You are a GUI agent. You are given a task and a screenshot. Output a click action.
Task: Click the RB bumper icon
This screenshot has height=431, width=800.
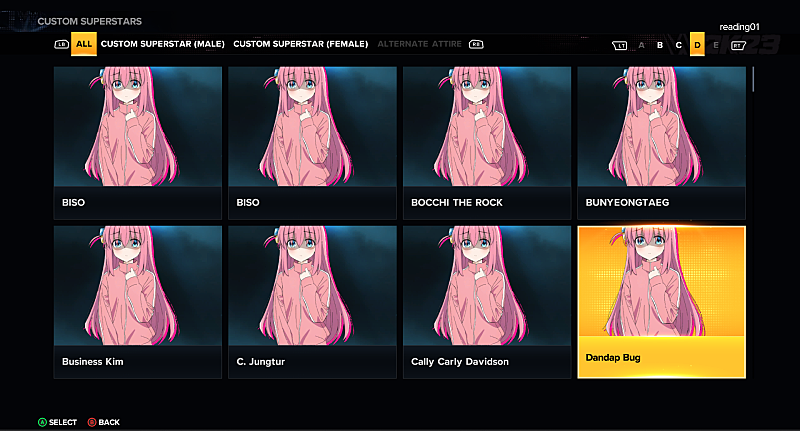476,44
